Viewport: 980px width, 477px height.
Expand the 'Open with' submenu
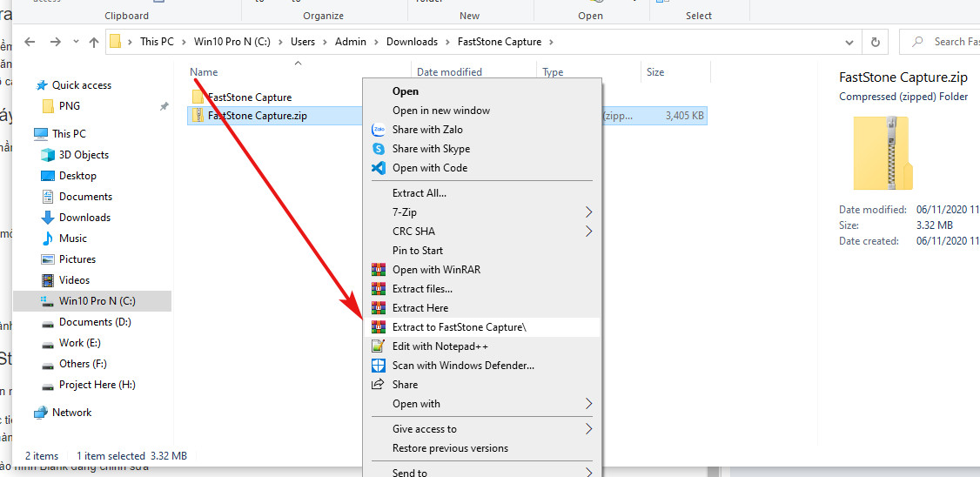pyautogui.click(x=482, y=404)
